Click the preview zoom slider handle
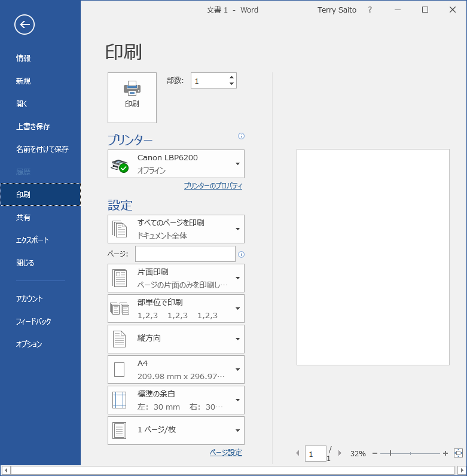Image resolution: width=467 pixels, height=476 pixels. (390, 453)
